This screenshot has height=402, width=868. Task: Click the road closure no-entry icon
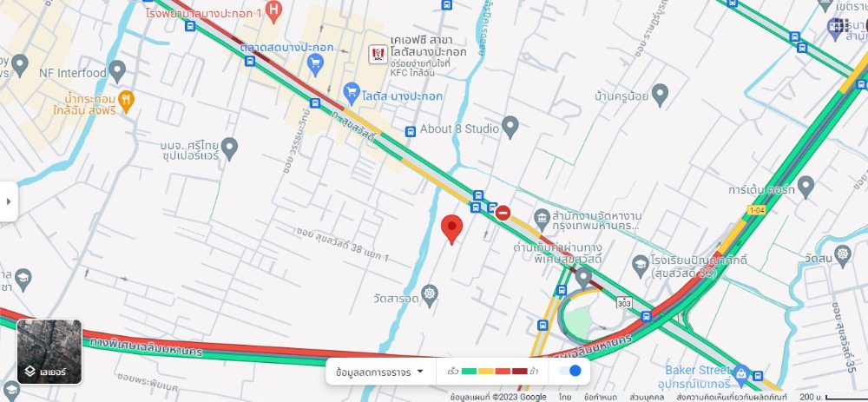coord(503,213)
